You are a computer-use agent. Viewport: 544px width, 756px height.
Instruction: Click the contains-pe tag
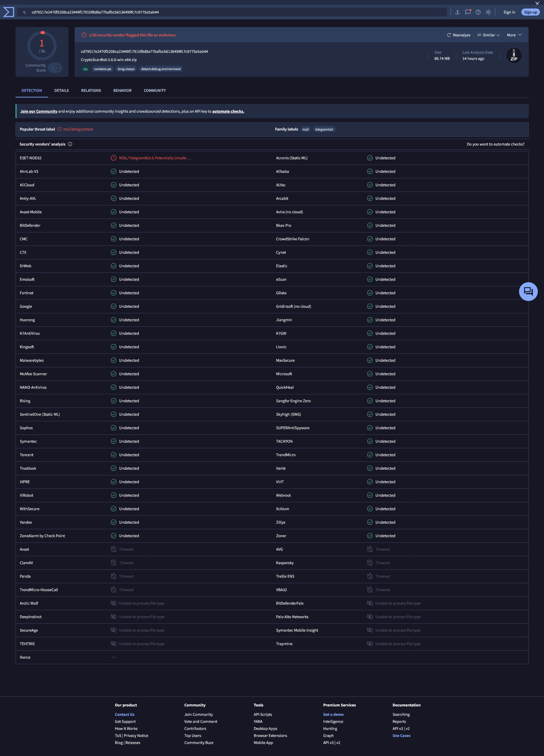(102, 69)
